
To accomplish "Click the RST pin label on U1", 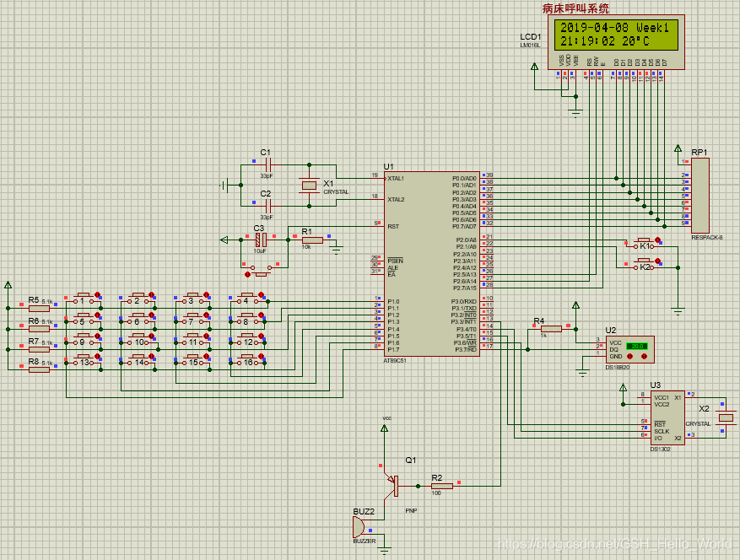I will coord(393,227).
